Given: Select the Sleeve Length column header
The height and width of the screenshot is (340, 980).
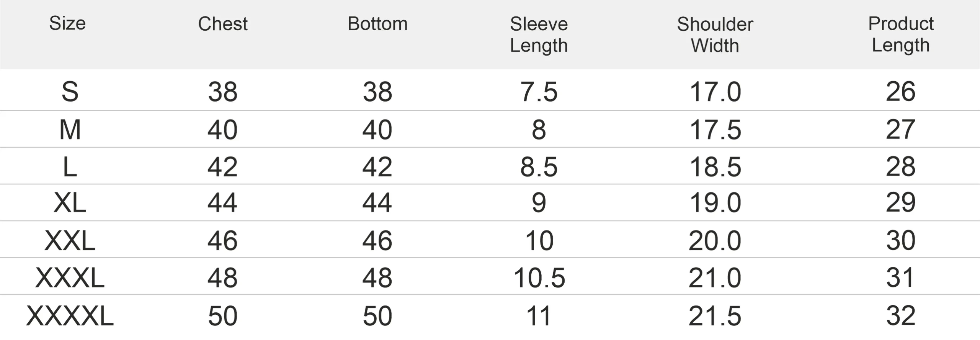Looking at the screenshot, I should [539, 35].
